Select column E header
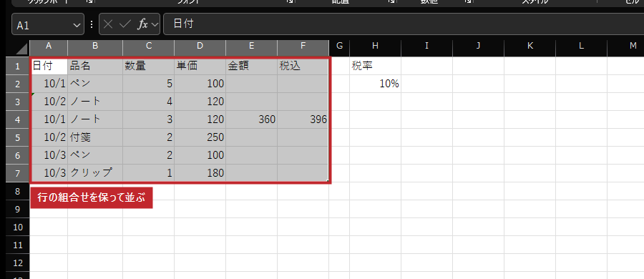The width and height of the screenshot is (644, 279). [252, 46]
